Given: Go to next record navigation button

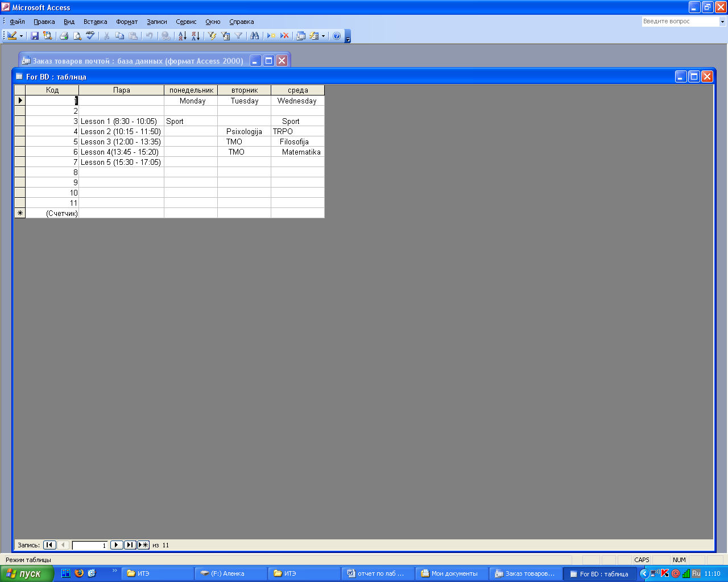Looking at the screenshot, I should 117,545.
